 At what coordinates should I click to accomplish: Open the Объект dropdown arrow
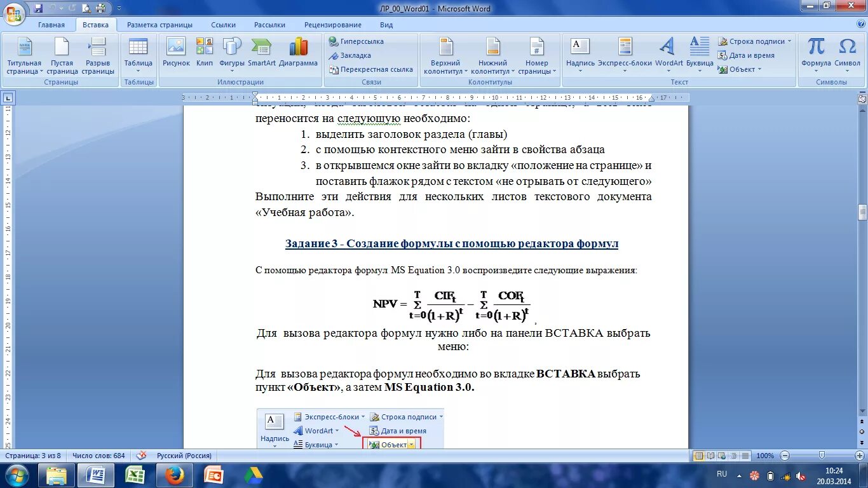coord(760,69)
